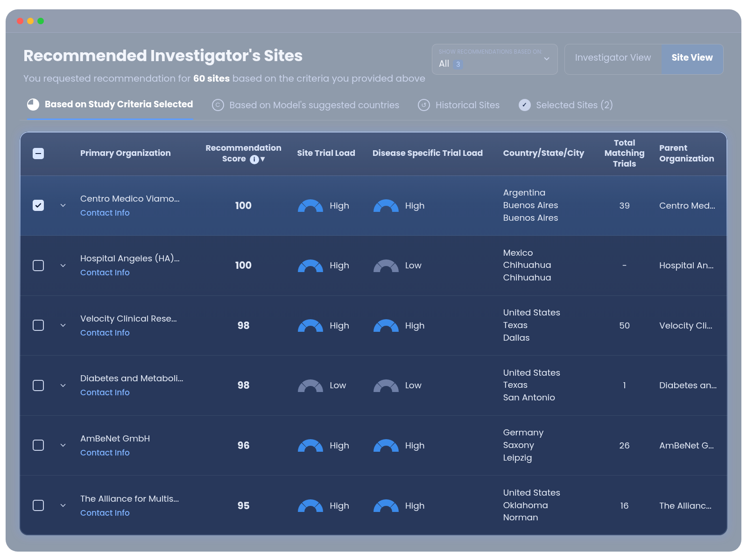Select the Velocity Clinical Research checkbox
Screen dimensions: 747x560
(38, 325)
